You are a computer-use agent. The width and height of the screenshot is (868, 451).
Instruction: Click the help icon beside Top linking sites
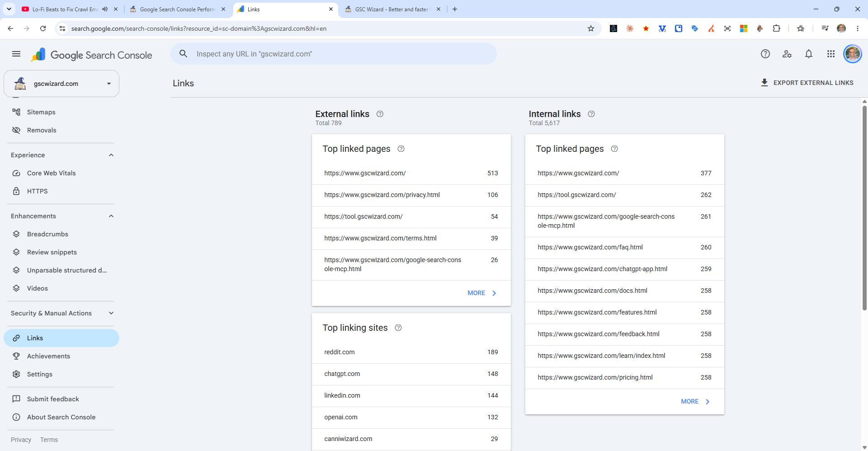tap(398, 328)
